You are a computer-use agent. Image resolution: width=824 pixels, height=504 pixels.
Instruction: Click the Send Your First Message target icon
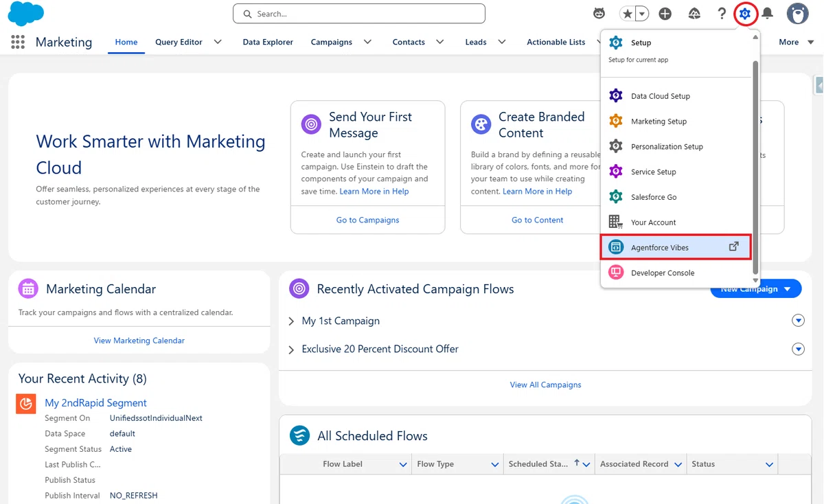tap(311, 124)
